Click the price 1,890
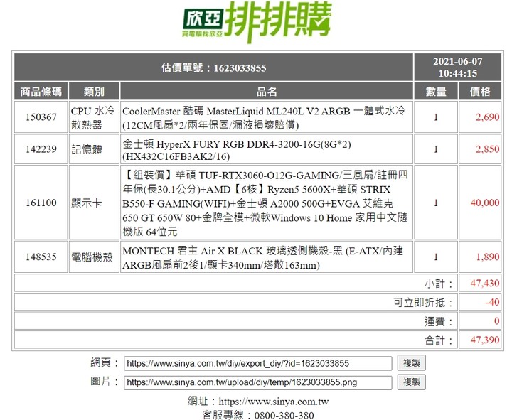This screenshot has width=512, height=420. [487, 257]
